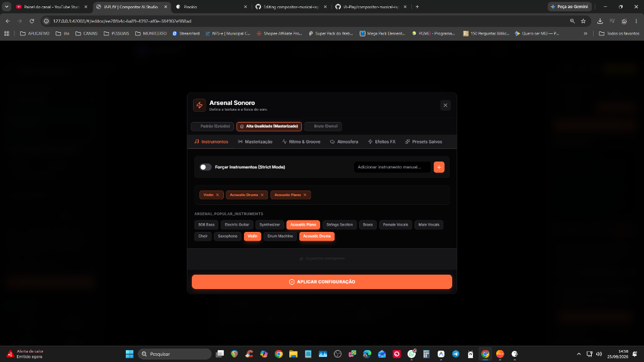Click the Adicionar instrumento manual input field
This screenshot has height=362, width=644.
(392, 167)
